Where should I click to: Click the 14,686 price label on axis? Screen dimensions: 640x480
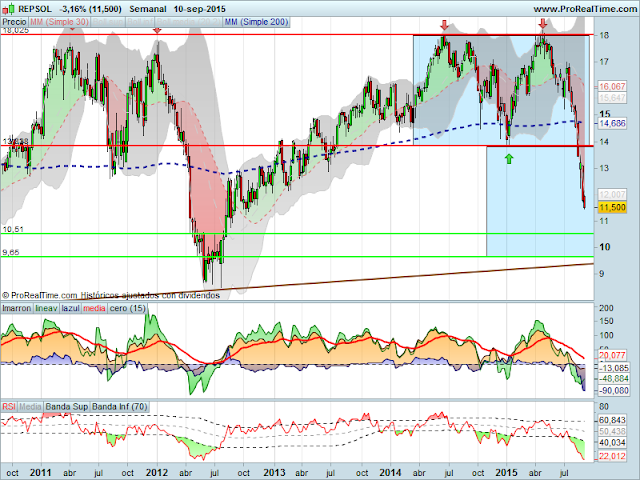coord(612,123)
